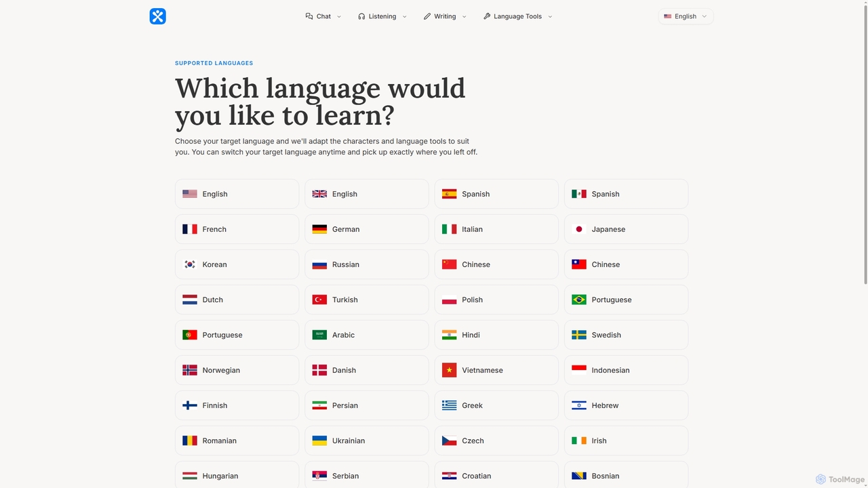The height and width of the screenshot is (488, 868).
Task: Click the Netherlands flag icon
Action: pos(190,300)
